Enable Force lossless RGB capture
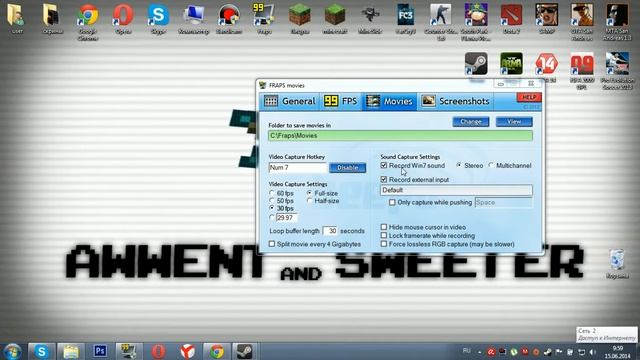The width and height of the screenshot is (640, 360). [x=384, y=244]
